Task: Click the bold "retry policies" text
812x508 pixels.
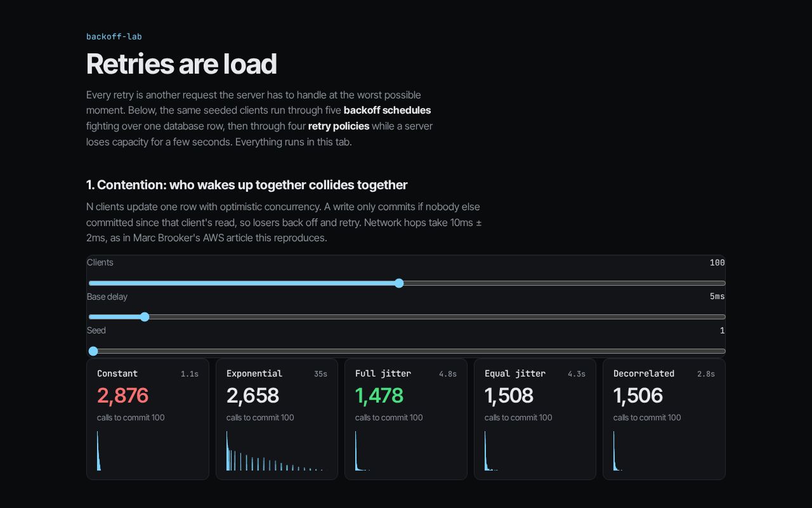Action: pyautogui.click(x=339, y=126)
